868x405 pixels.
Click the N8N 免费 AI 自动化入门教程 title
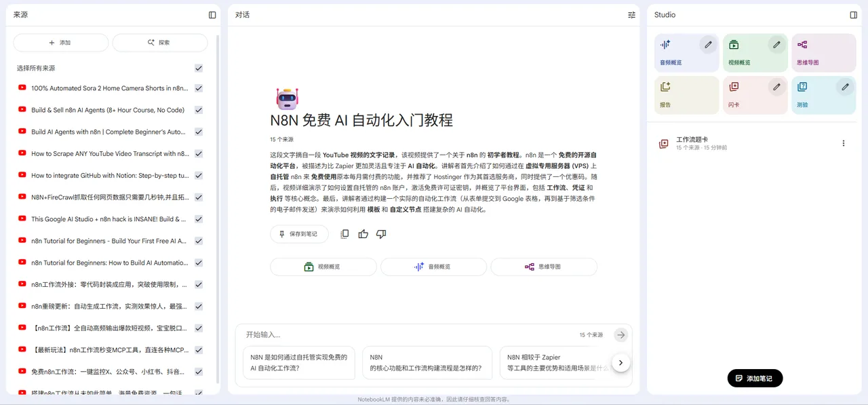click(x=361, y=121)
